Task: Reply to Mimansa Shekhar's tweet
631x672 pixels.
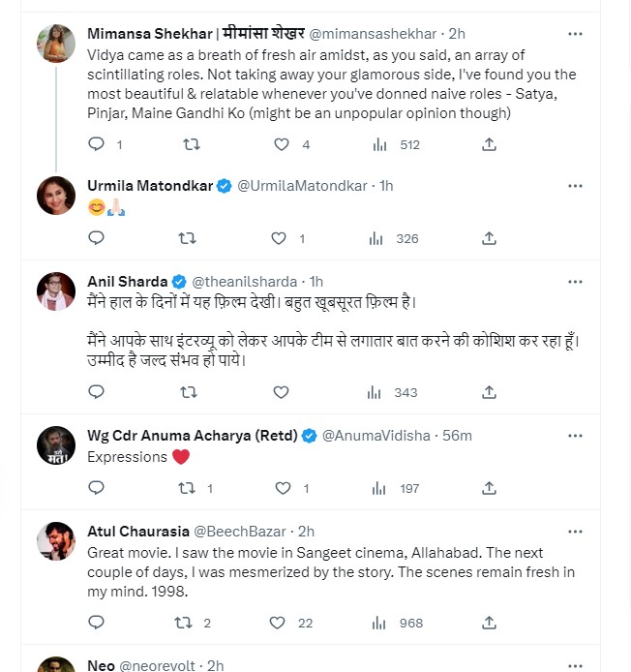Action: point(96,144)
